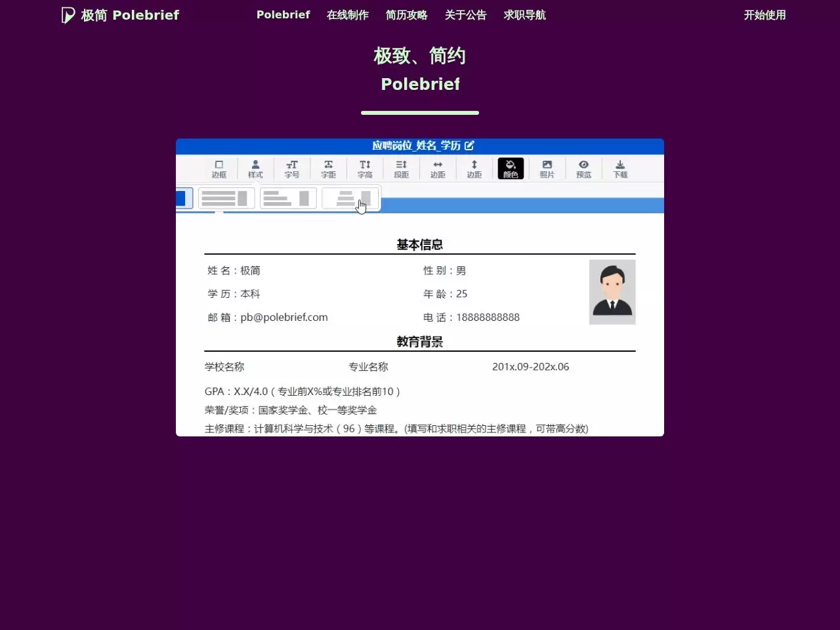
Task: Choose the blue layout style option
Action: (x=184, y=198)
